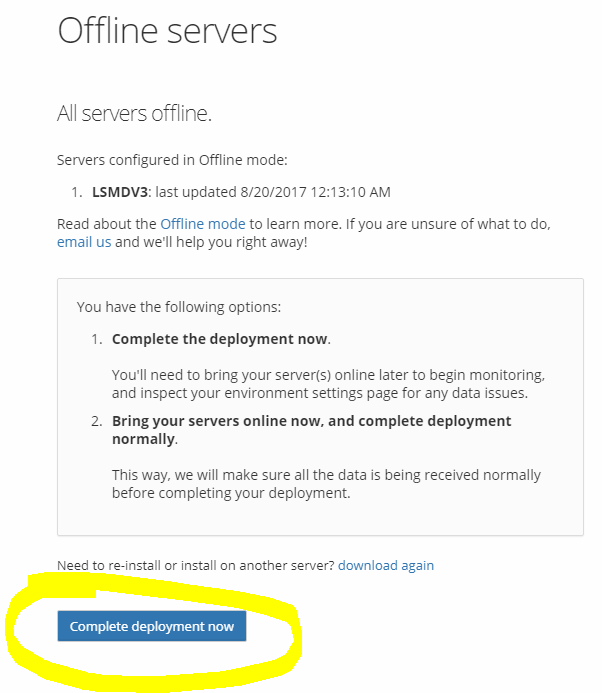The image size is (602, 693).
Task: Click the Offline servers page heading
Action: [x=167, y=31]
